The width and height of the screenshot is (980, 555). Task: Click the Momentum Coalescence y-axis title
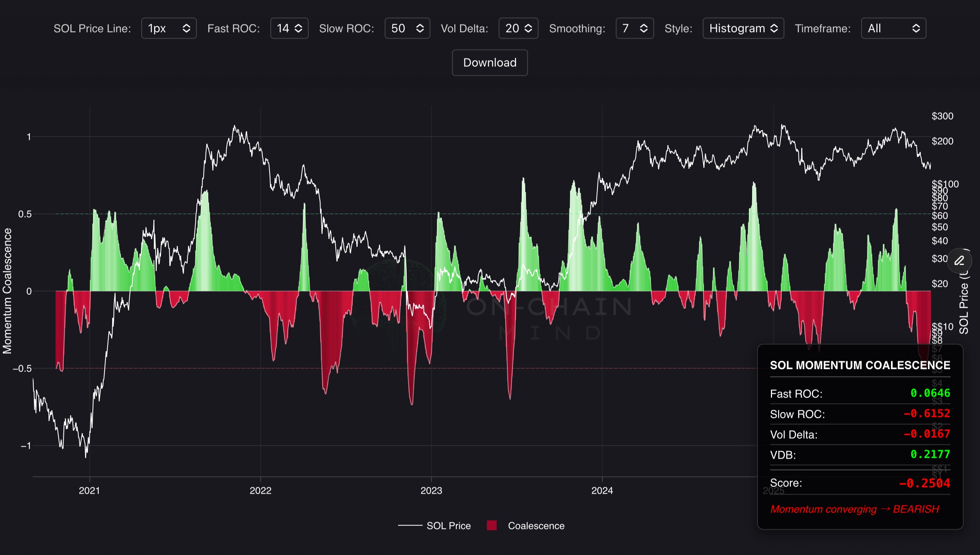pos(7,291)
